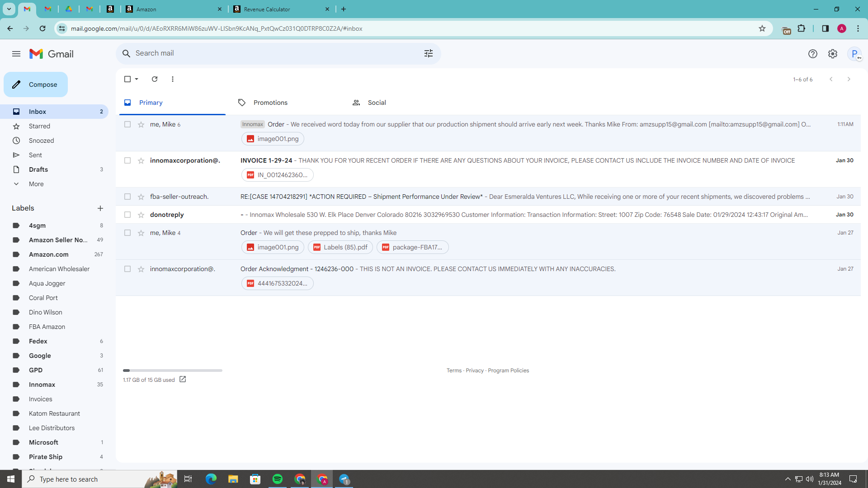Screen dimensions: 868x488
Task: Open storage management link icon
Action: [183, 379]
